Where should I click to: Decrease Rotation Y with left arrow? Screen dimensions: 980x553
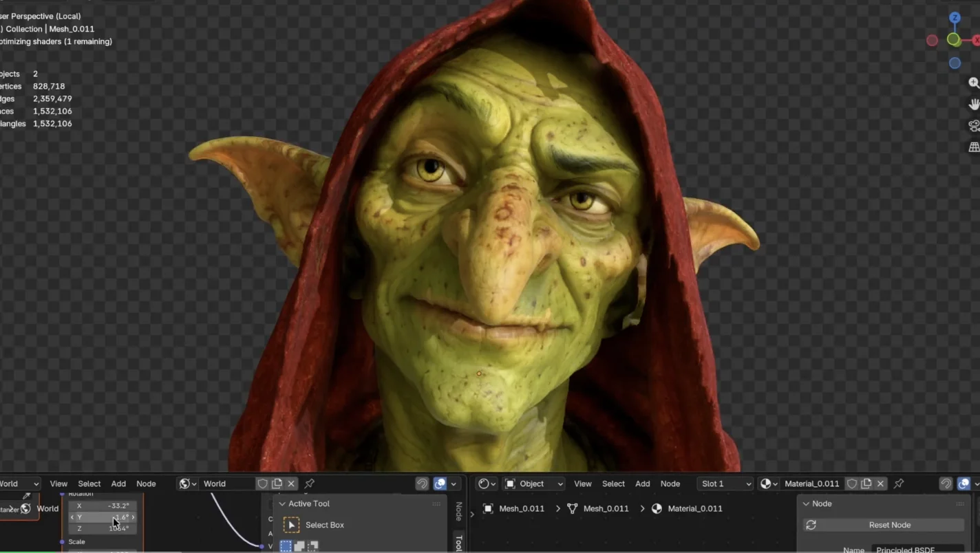[72, 517]
